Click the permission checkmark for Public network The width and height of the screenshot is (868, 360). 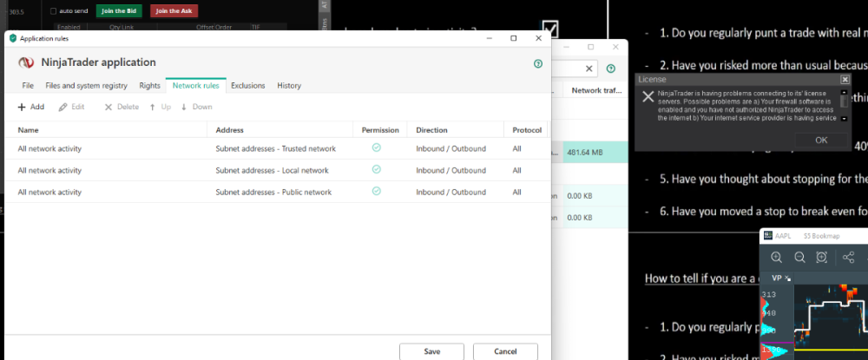[376, 192]
